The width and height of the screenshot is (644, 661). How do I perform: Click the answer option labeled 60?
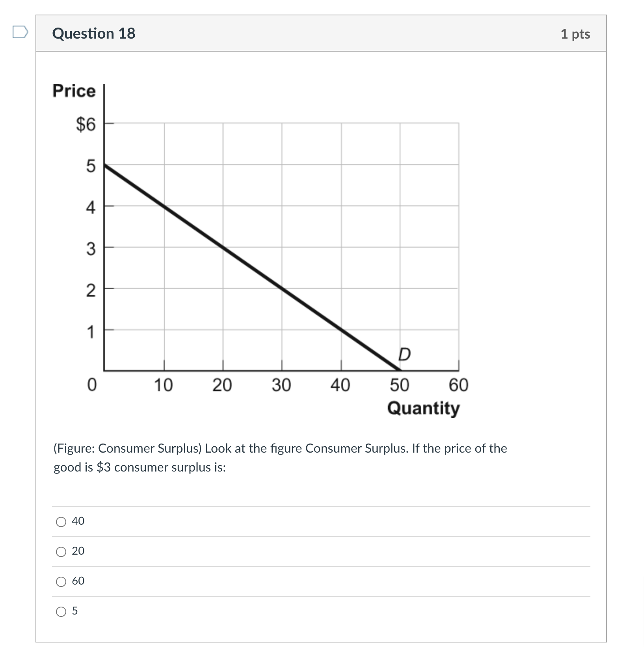click(77, 581)
